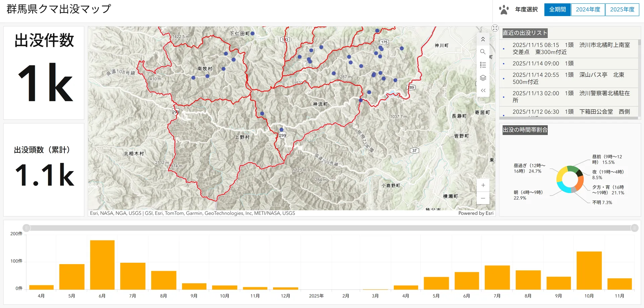Open the Powered by Esri link
Image resolution: width=644 pixels, height=308 pixels.
click(475, 213)
